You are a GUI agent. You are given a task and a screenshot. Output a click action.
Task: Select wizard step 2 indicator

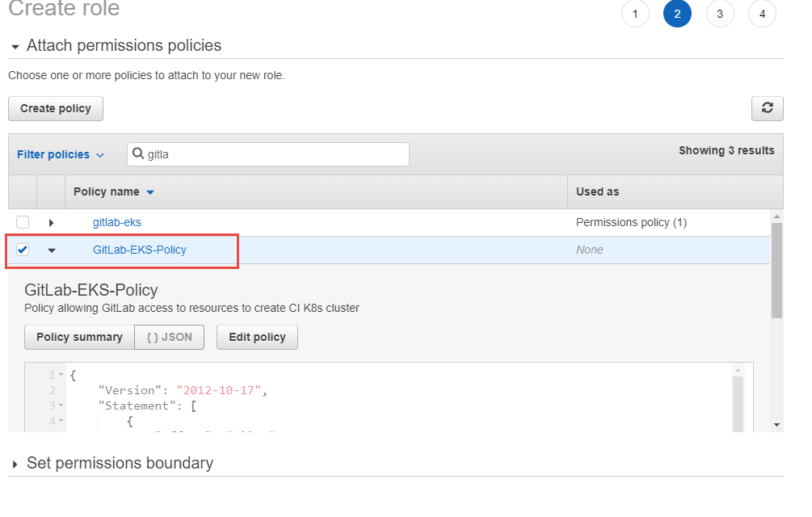(677, 14)
